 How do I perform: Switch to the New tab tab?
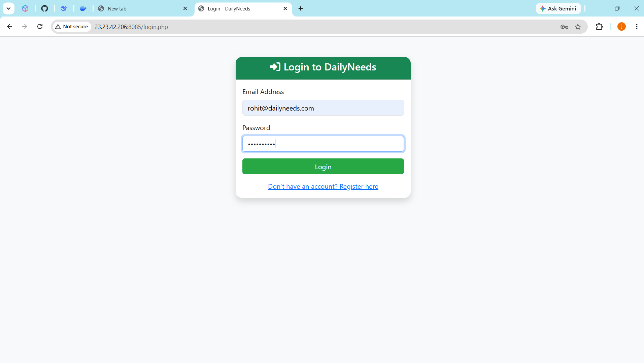coord(143,8)
